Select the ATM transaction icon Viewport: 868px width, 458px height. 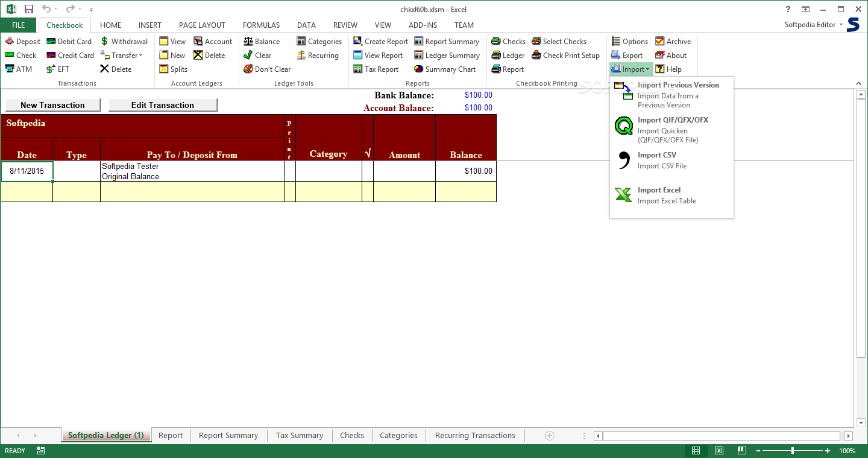[10, 69]
